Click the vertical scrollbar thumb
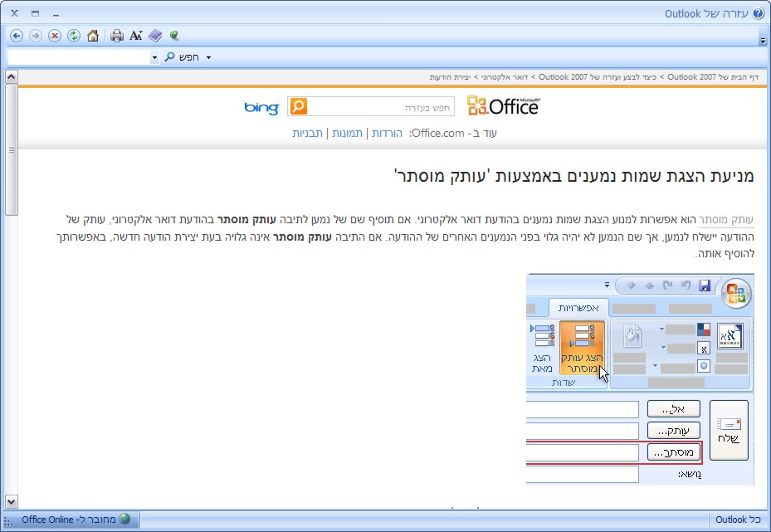Viewport: 771px width, 532px height. tap(11, 149)
